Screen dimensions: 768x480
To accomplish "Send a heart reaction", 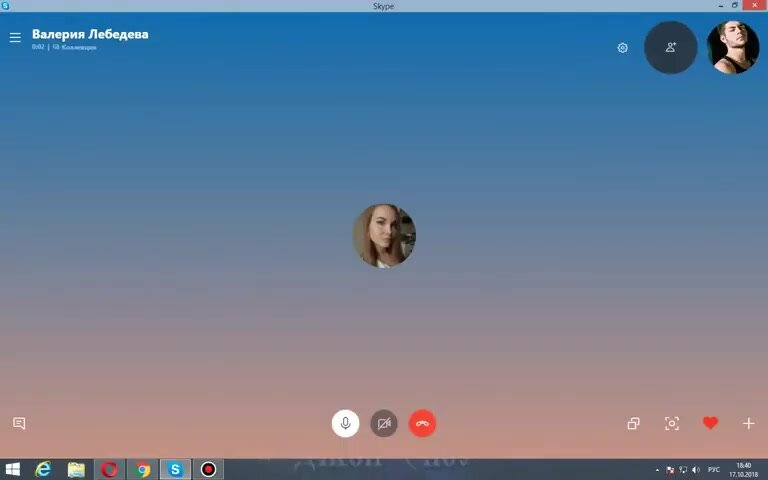I will pyautogui.click(x=710, y=423).
